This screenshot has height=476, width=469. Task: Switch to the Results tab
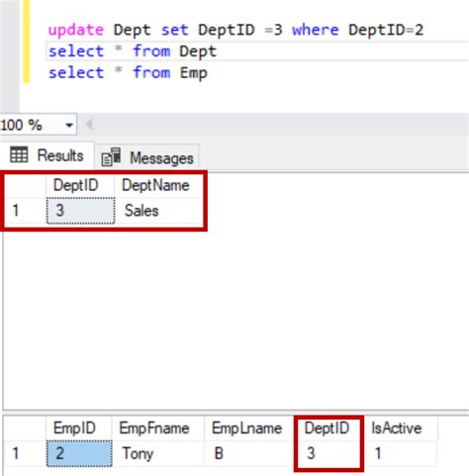pyautogui.click(x=47, y=155)
